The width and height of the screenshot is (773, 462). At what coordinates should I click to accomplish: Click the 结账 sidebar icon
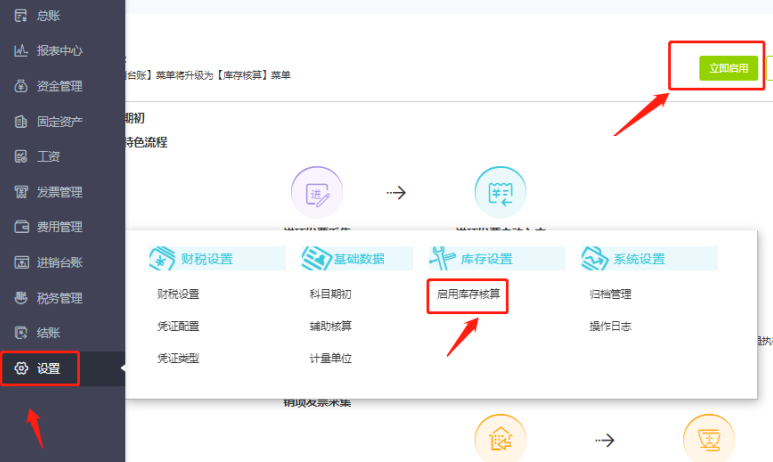coord(21,333)
